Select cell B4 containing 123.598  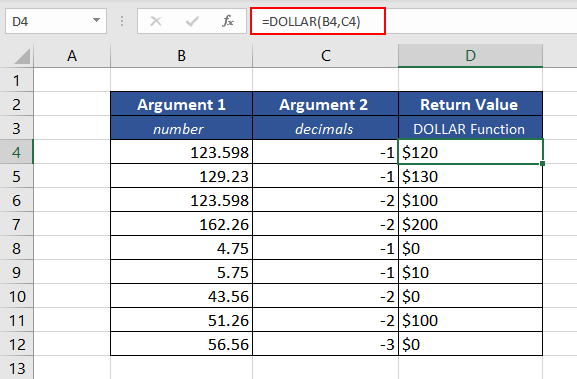click(x=181, y=152)
